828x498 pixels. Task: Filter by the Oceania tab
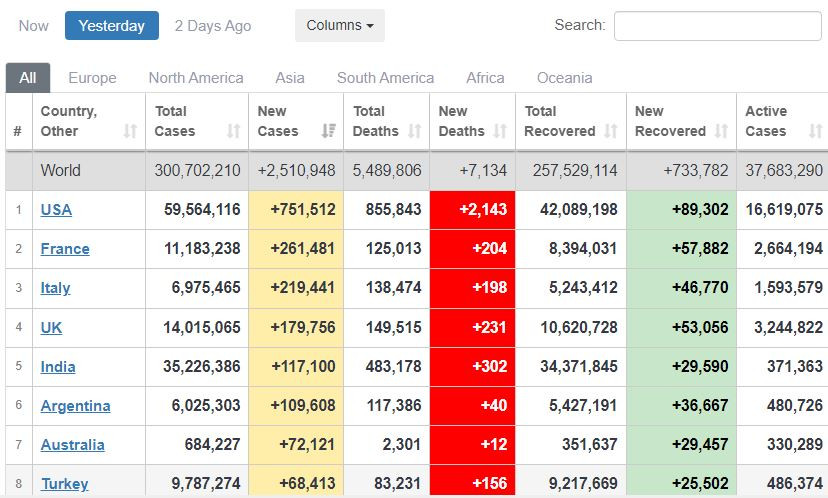click(x=564, y=78)
